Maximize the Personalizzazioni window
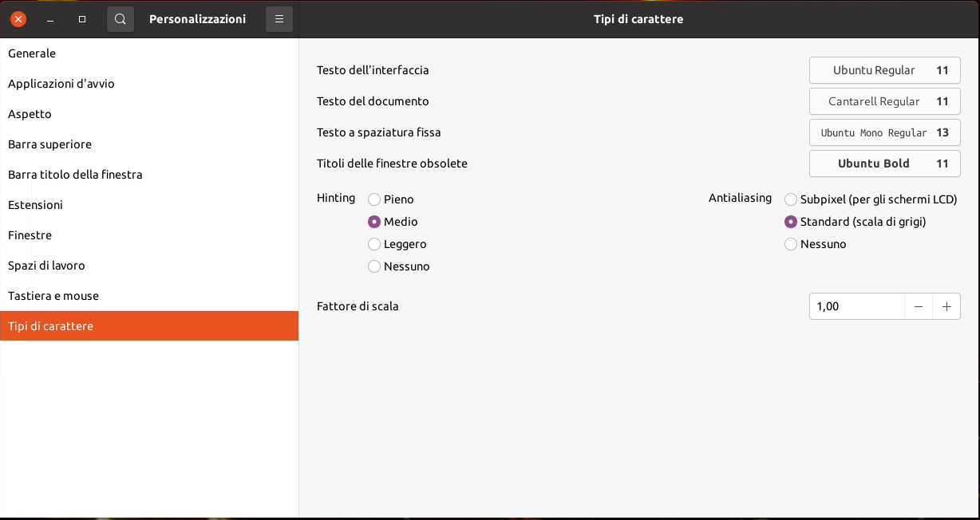 click(82, 19)
